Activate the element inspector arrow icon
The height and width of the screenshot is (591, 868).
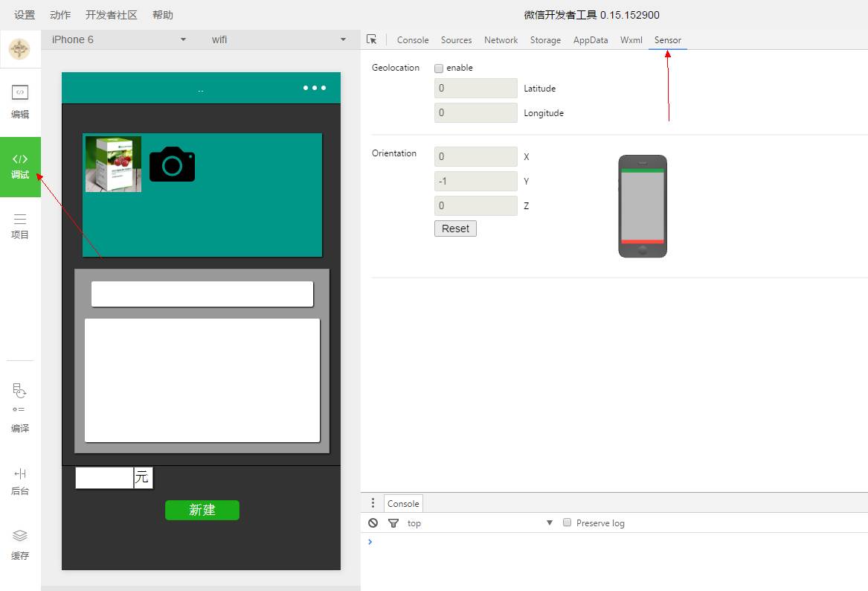pos(372,39)
